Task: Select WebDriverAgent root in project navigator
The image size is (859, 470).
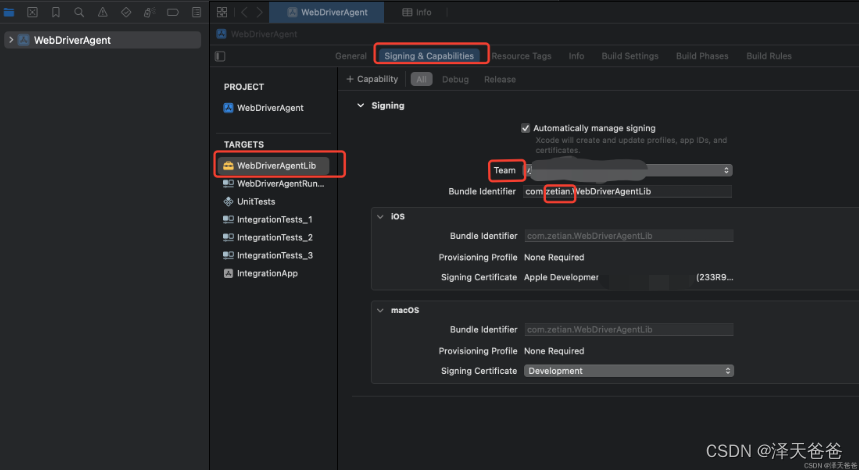Action: [x=102, y=40]
